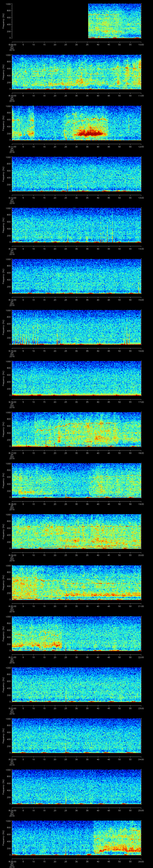153x868 pixels.
Task: Click the 8:22:00 start time label
Action: pyautogui.click(x=12, y=708)
